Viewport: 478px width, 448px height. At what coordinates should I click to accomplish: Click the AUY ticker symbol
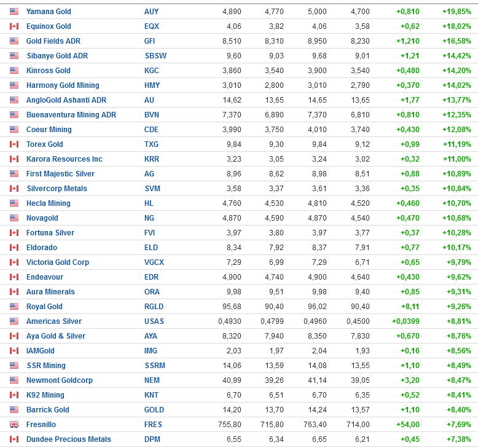tap(152, 12)
